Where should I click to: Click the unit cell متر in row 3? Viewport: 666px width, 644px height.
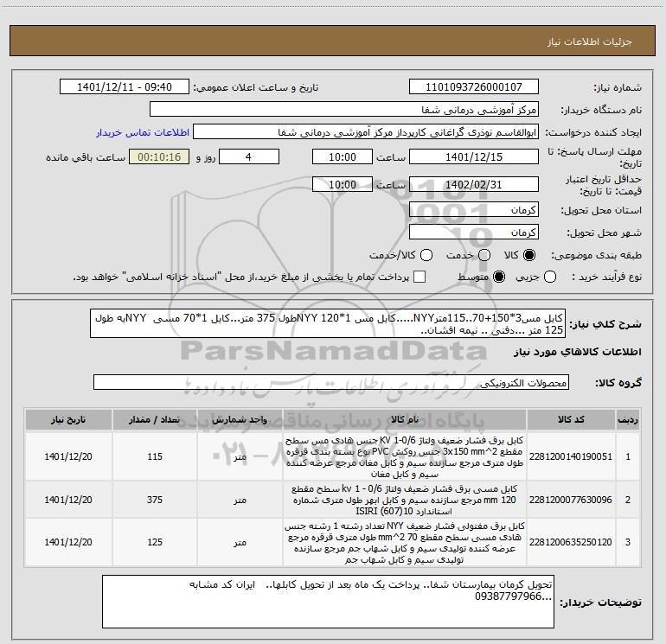(x=240, y=542)
